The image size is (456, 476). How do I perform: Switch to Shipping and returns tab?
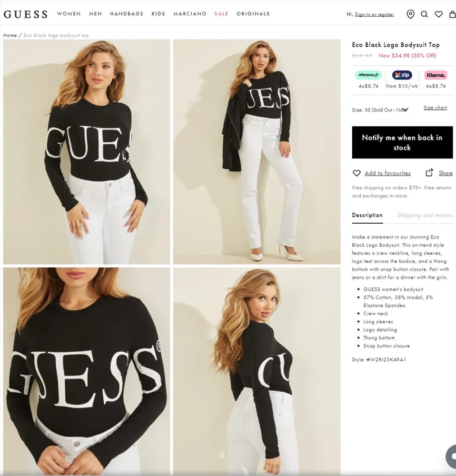[425, 215]
